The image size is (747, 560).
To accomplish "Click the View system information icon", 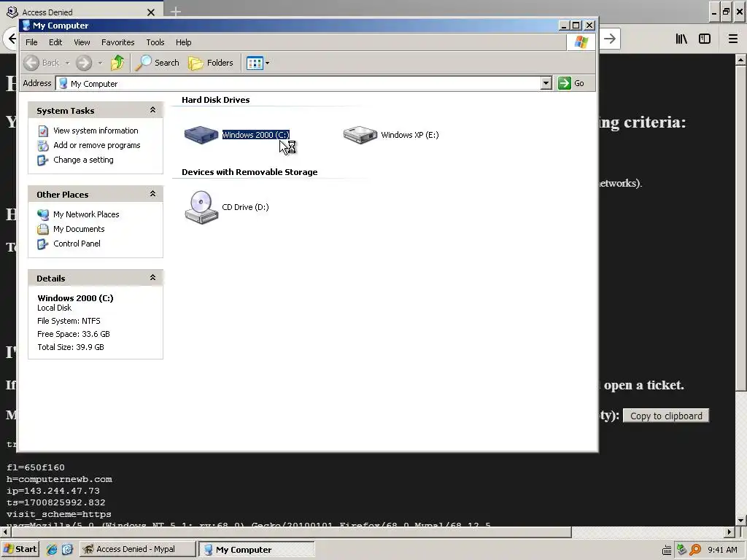I will (x=43, y=131).
